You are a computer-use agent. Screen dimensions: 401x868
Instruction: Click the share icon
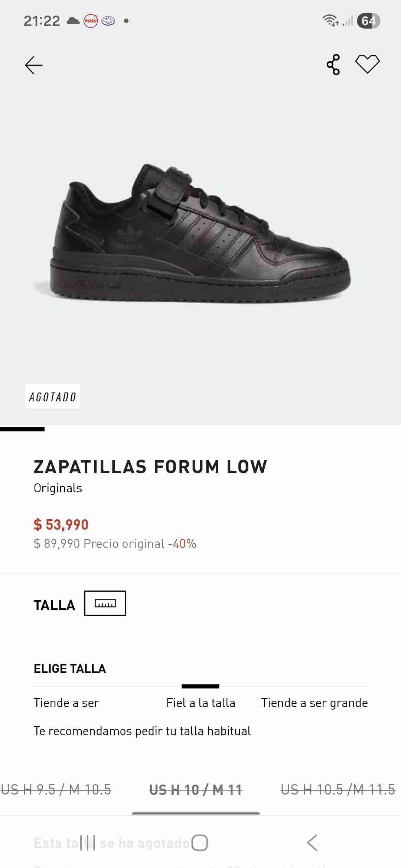point(333,64)
